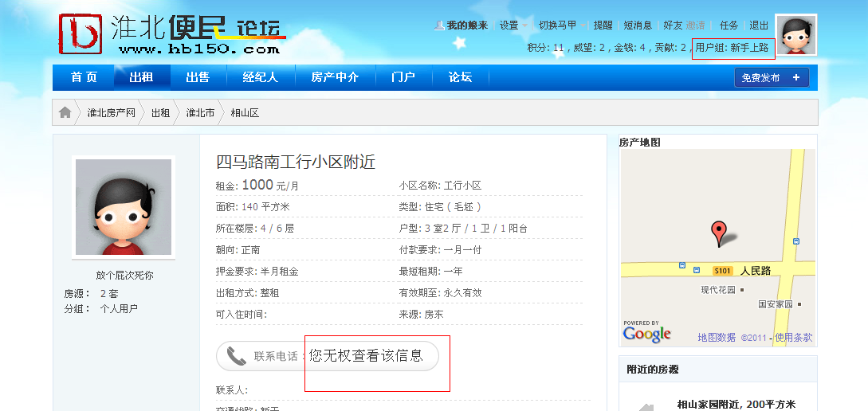Viewport: 868px width, 411px height.
Task: Click the plus icon on 免费发布
Action: point(796,78)
